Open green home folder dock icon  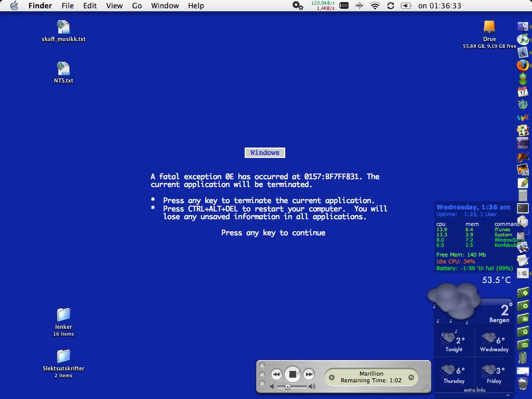[x=523, y=331]
